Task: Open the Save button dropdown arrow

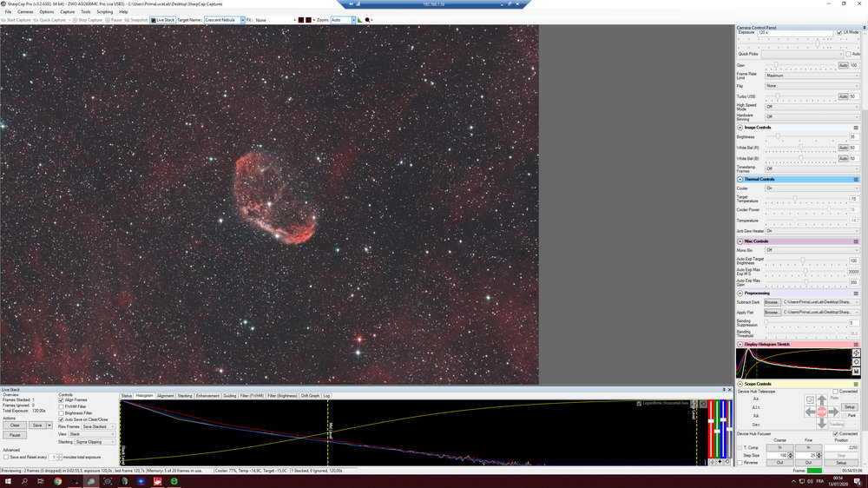Action: (x=49, y=425)
